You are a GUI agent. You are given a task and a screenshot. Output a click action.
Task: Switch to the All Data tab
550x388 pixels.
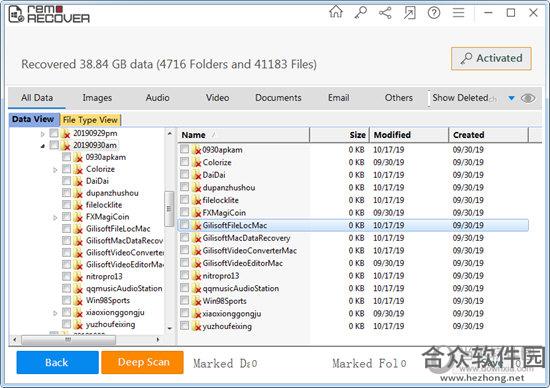point(37,98)
